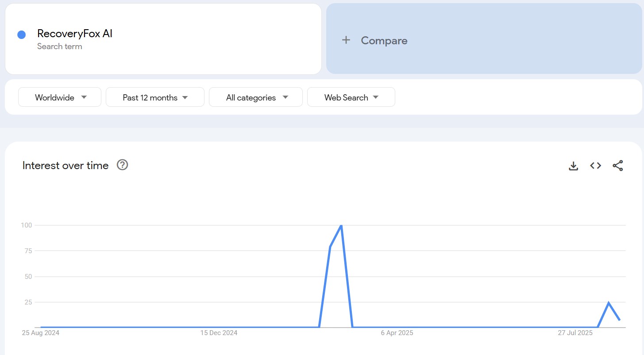Click the 27 Jul 2025 axis date

575,333
